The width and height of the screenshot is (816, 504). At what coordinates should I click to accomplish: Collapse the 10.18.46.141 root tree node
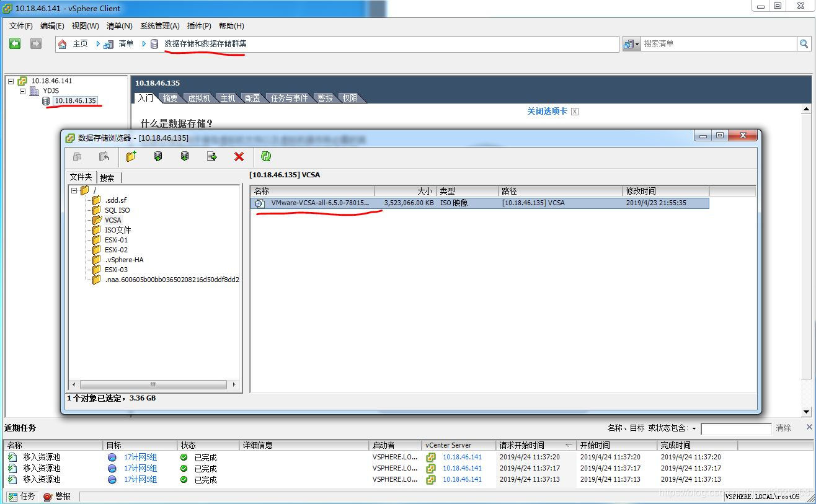coord(11,81)
